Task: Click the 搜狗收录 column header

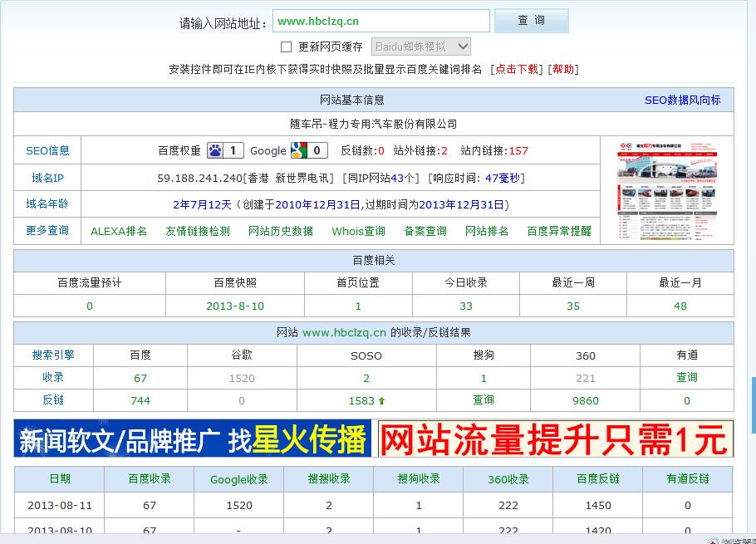Action: click(x=419, y=479)
